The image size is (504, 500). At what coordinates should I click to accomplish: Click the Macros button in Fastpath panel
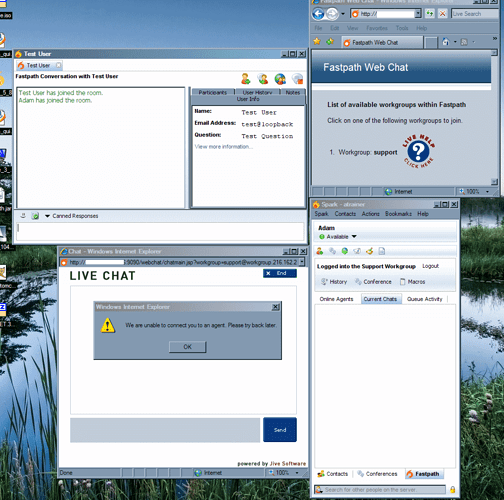[x=412, y=282]
